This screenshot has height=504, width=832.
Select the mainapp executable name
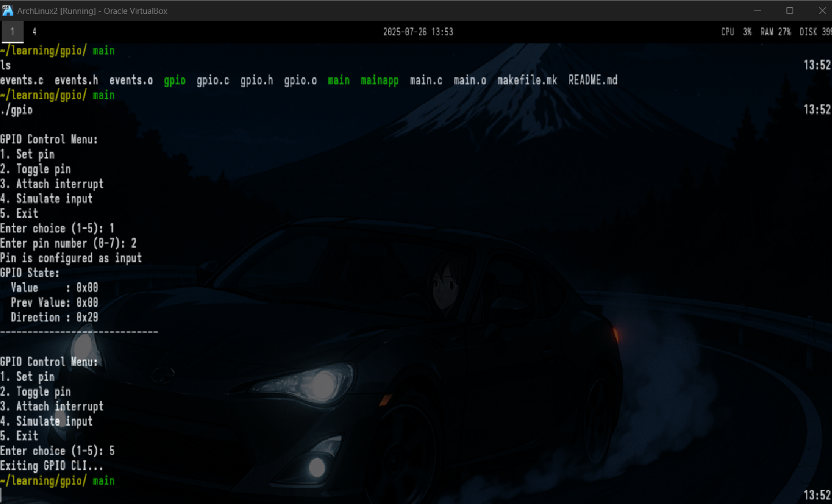pos(380,81)
